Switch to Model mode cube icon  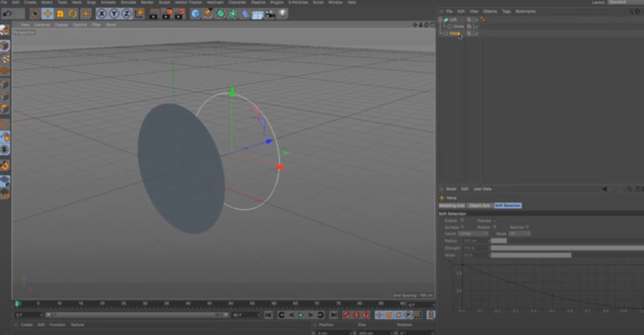pyautogui.click(x=5, y=45)
